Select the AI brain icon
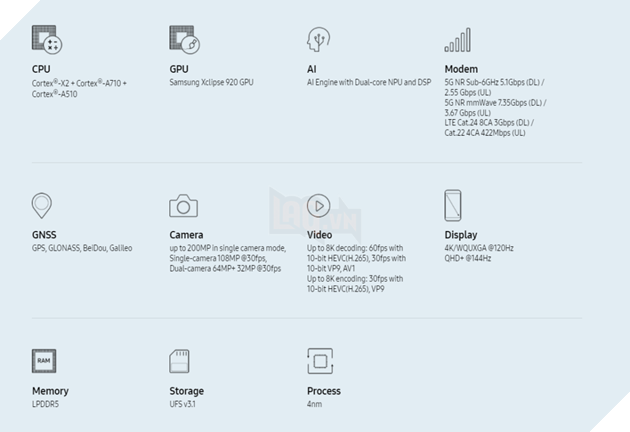The image size is (630, 432). tap(319, 41)
